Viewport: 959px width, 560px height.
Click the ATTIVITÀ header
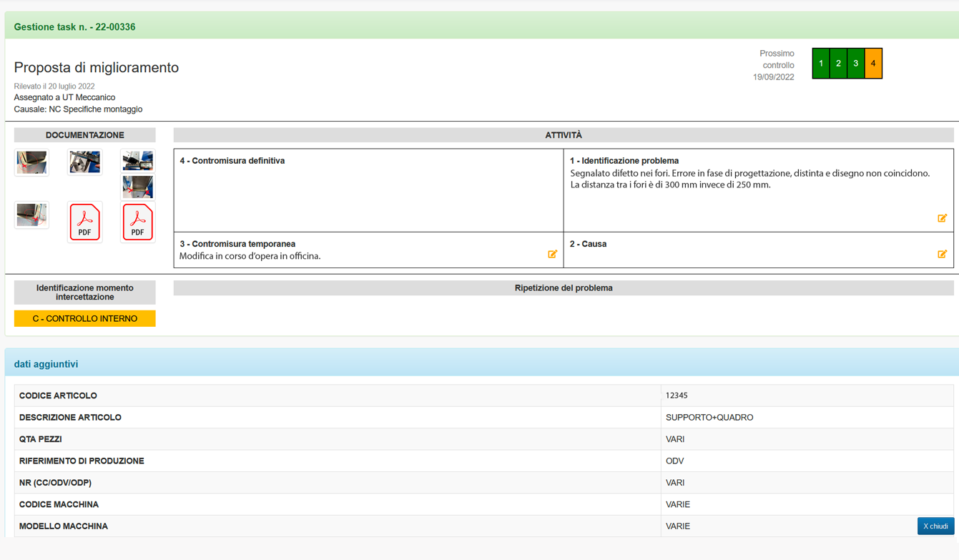click(564, 135)
